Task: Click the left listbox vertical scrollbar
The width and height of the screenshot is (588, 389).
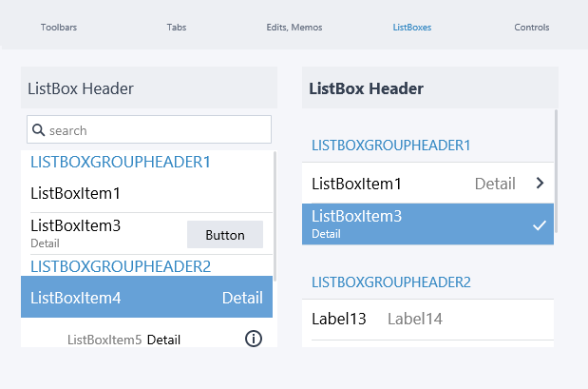Action: pyautogui.click(x=275, y=216)
